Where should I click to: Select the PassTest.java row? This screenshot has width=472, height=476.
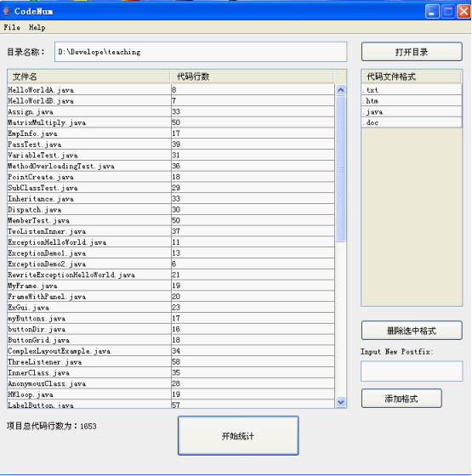click(171, 144)
